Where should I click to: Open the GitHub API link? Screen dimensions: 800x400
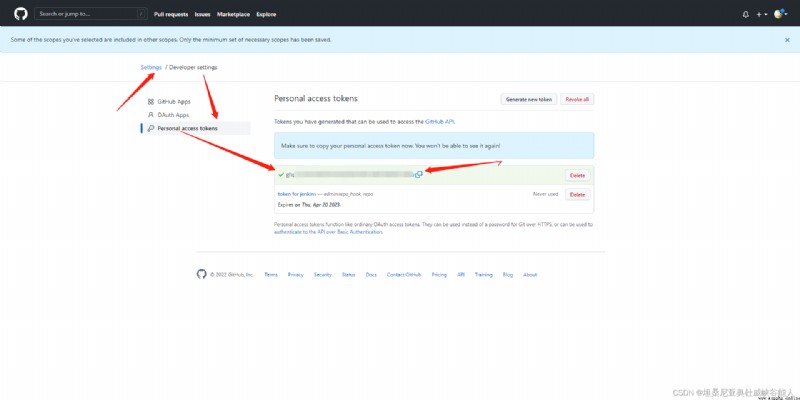click(439, 122)
